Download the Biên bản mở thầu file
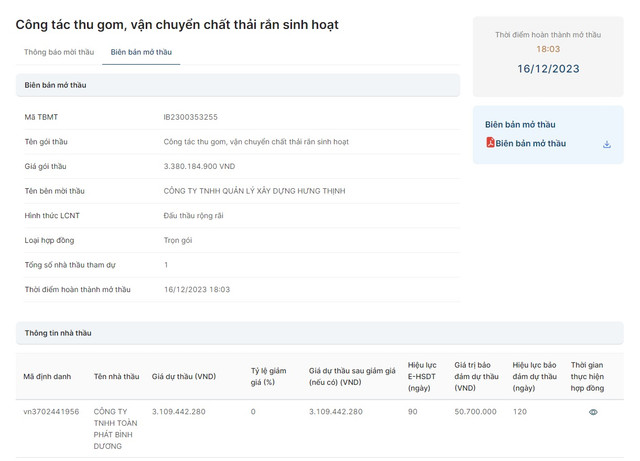640x461 pixels. coord(606,144)
